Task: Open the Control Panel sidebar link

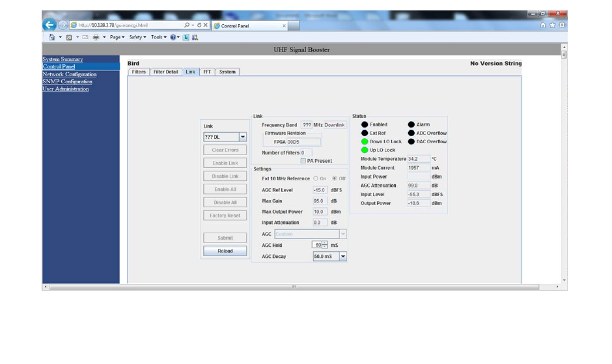Action: tap(59, 66)
